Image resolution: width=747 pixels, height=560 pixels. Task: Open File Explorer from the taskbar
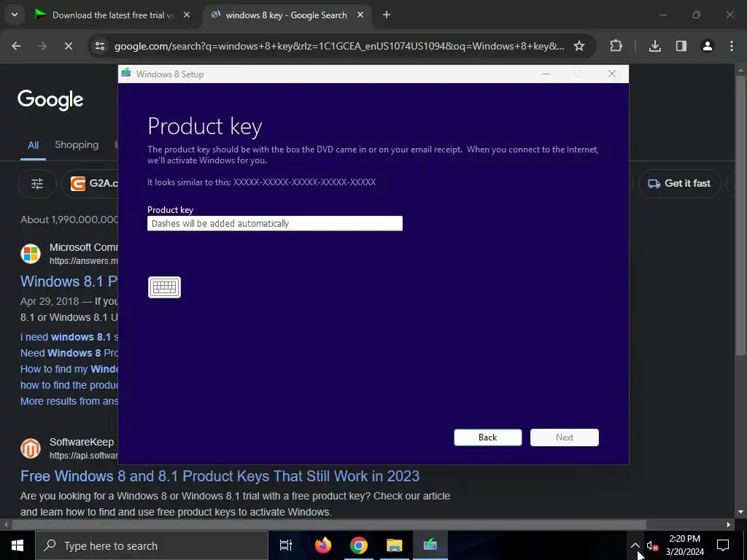point(395,545)
